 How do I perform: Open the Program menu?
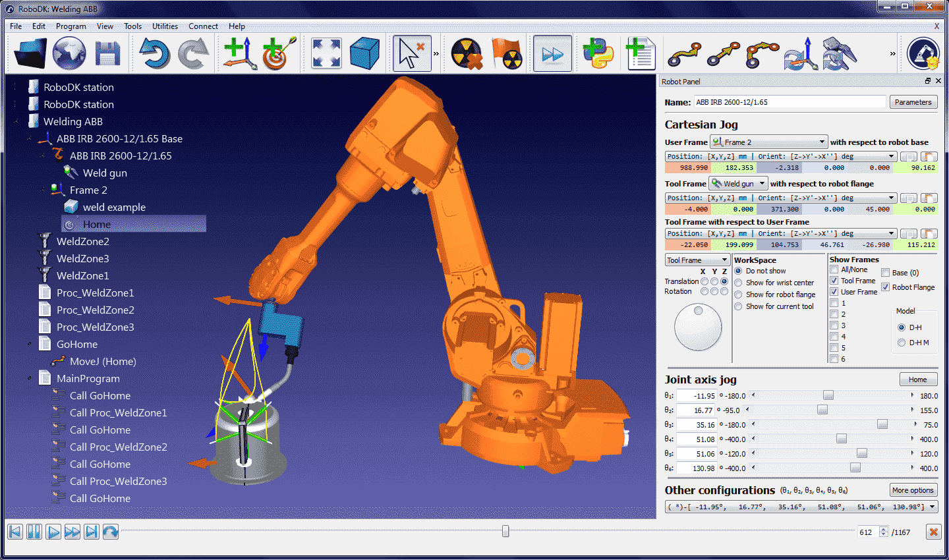pyautogui.click(x=71, y=26)
